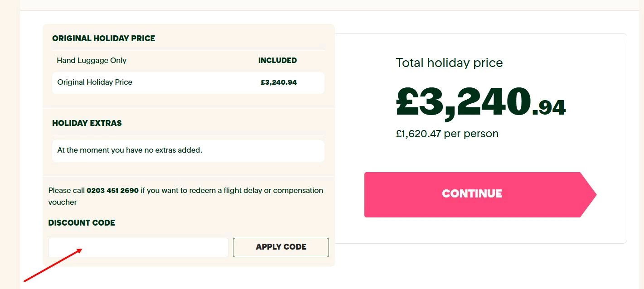Click the discount code input field
644x289 pixels.
(138, 247)
